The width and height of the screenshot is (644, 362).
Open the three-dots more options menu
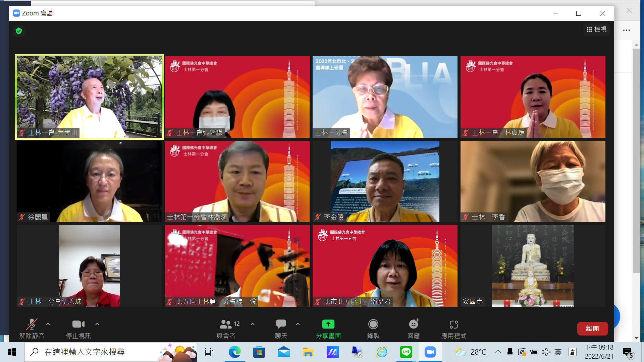tap(626, 30)
